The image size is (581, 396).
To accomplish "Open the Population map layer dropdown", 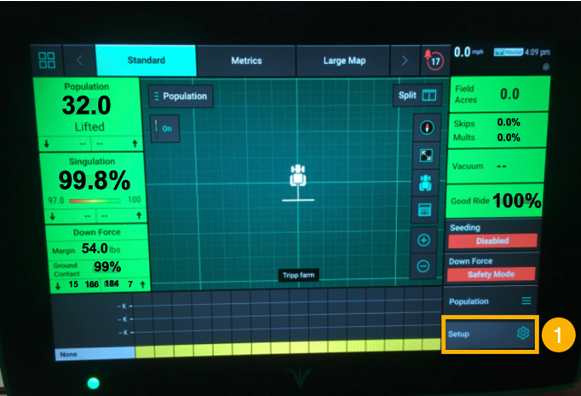I will 181,96.
